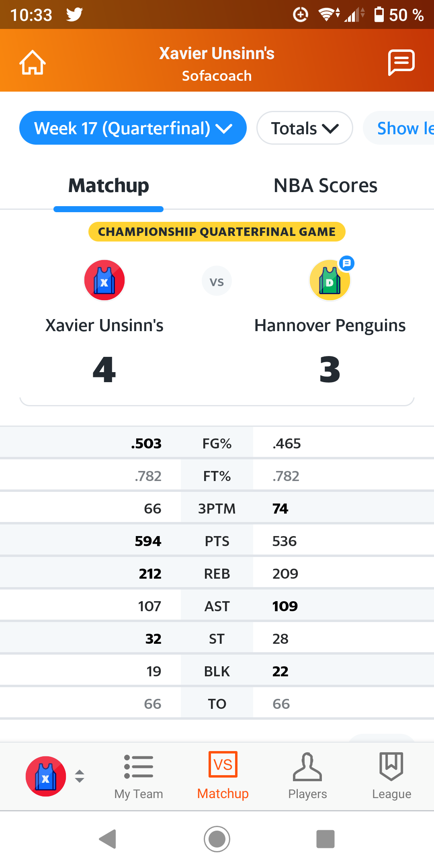Screen dimensions: 434x868
Task: Tap Hannover Penguins green jersey avatar
Action: click(330, 281)
